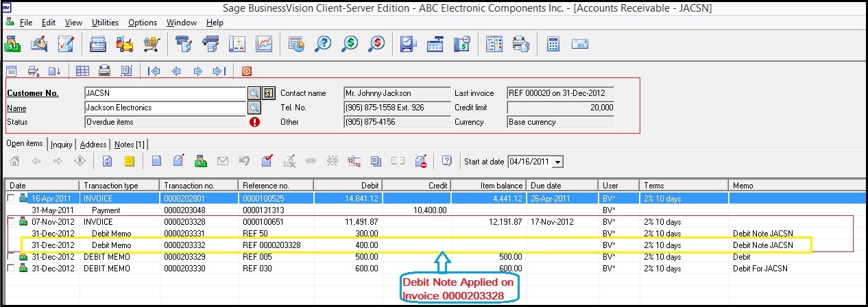This screenshot has width=868, height=307.
Task: Click the mail envelope icon in items toolbar
Action: pyautogui.click(x=222, y=162)
